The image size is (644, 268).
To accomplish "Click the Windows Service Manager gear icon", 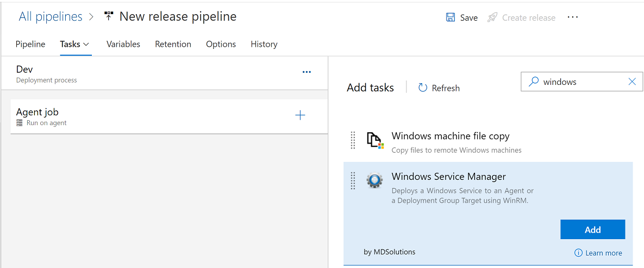I will point(374,180).
